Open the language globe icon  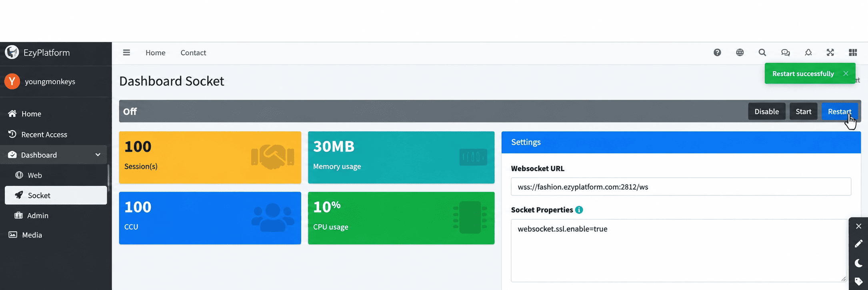point(740,52)
